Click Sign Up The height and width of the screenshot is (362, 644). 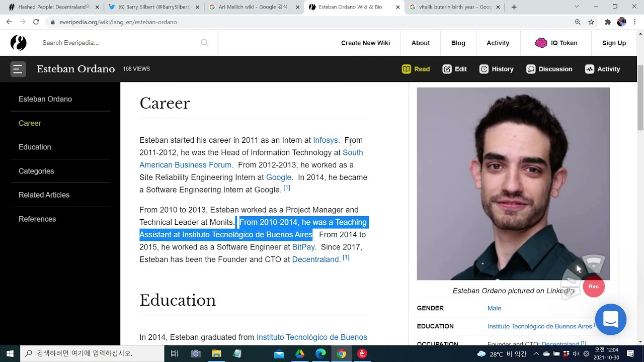coord(614,43)
